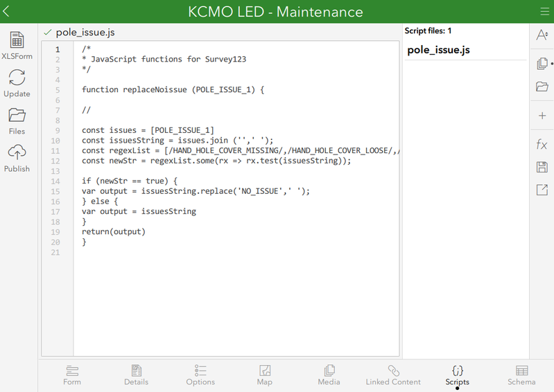
Task: Save the script
Action: [x=542, y=167]
